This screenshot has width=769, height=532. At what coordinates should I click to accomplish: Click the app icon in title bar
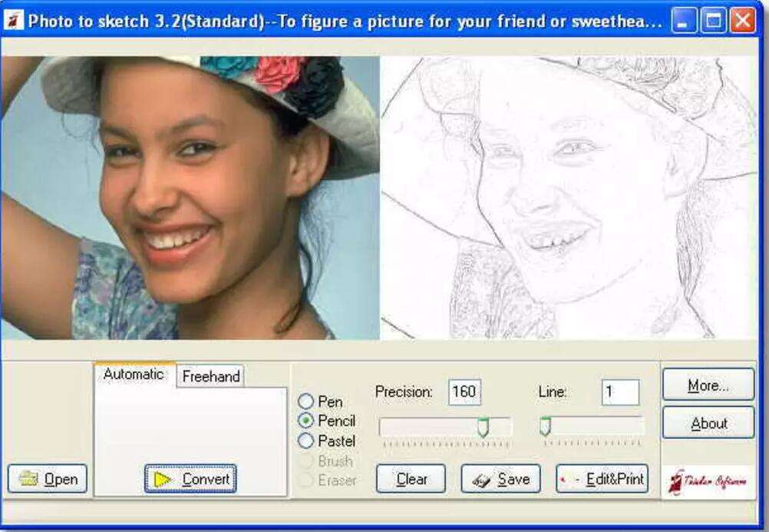13,21
